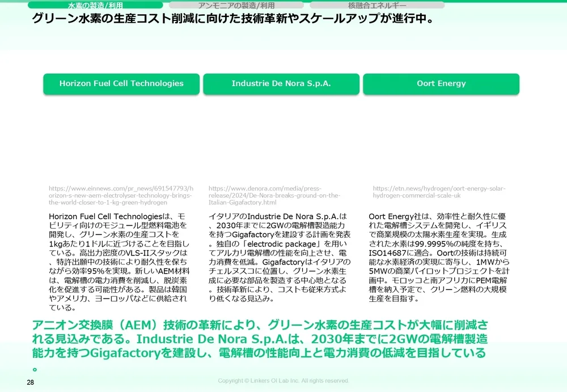
Task: Select the アンモニアの製造/利用 tab
Action: point(236,5)
